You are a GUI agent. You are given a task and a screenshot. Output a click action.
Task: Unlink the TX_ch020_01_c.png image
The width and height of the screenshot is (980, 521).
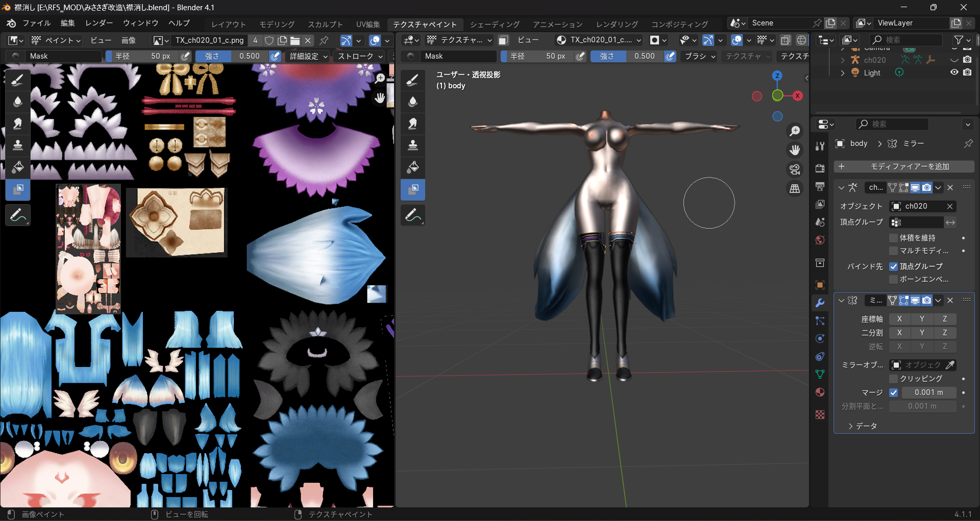point(308,40)
